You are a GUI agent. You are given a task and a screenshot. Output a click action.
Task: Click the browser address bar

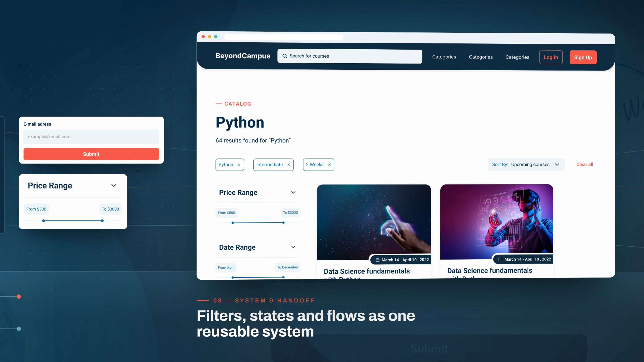click(x=284, y=37)
